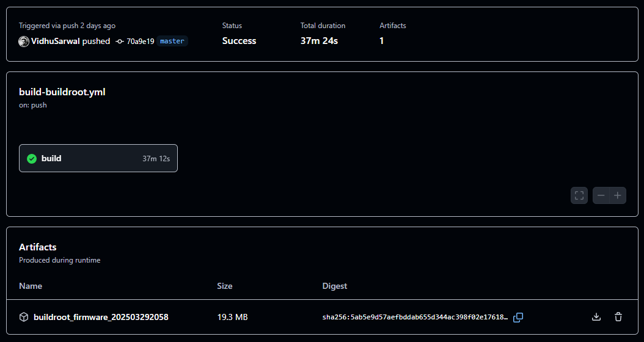Click the build-buildroot.yml workflow title

[x=62, y=92]
